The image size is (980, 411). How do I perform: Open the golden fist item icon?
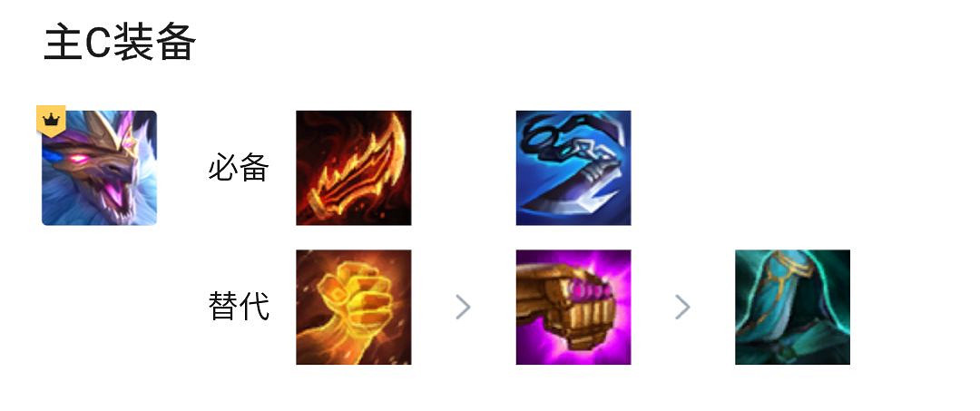tap(353, 307)
